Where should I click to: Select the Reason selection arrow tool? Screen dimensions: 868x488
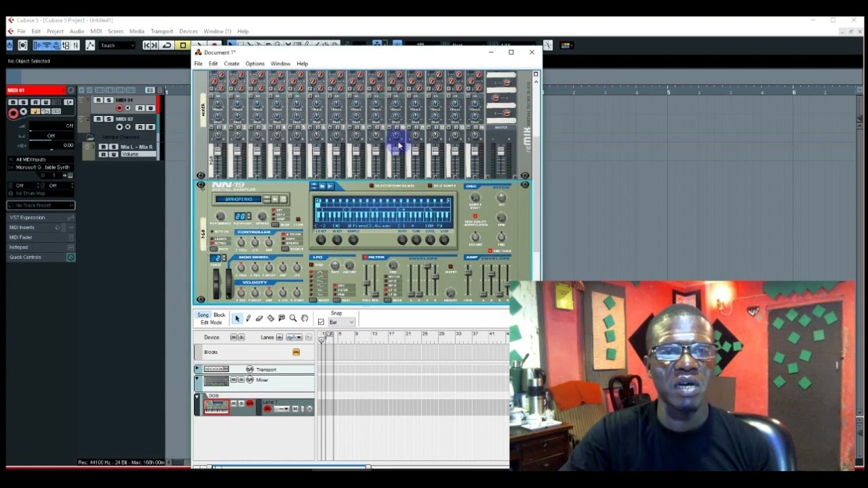(x=237, y=319)
